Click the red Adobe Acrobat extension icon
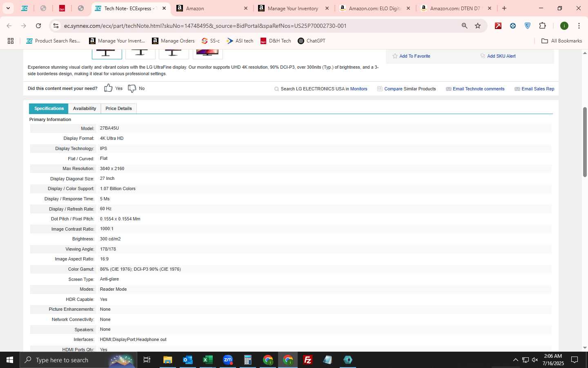The height and width of the screenshot is (368, 588). coord(498,26)
